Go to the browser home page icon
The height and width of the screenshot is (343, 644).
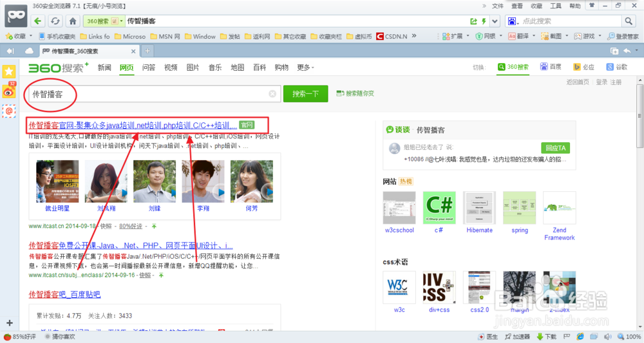coord(73,21)
